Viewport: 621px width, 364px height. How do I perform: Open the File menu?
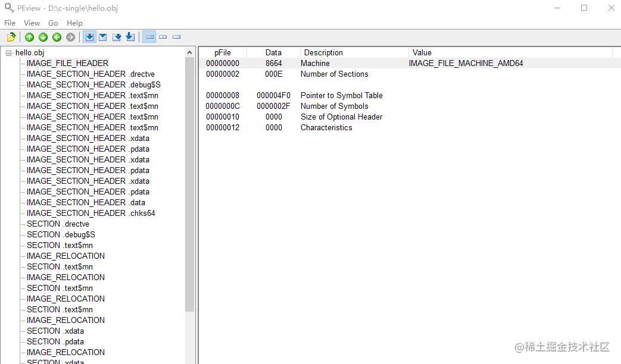tap(10, 23)
